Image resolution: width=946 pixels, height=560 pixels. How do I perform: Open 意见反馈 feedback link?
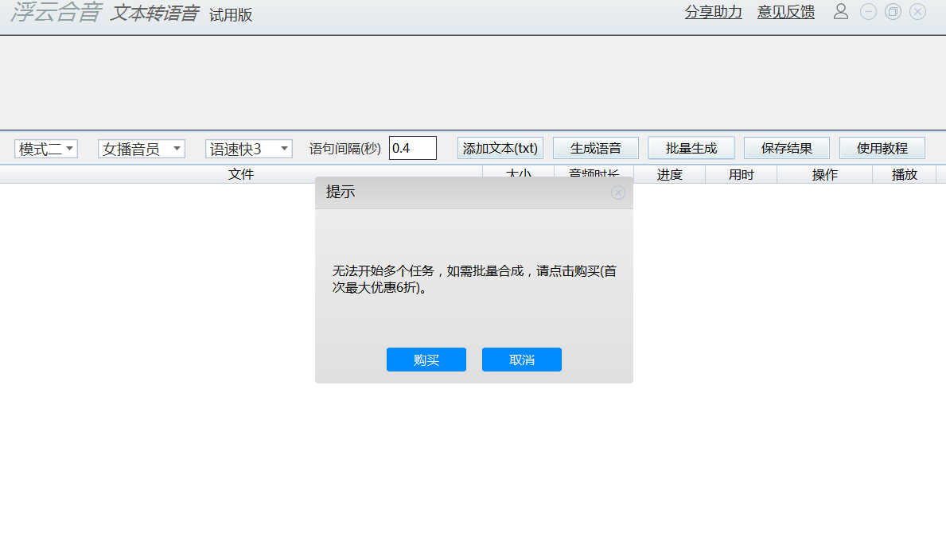(785, 12)
